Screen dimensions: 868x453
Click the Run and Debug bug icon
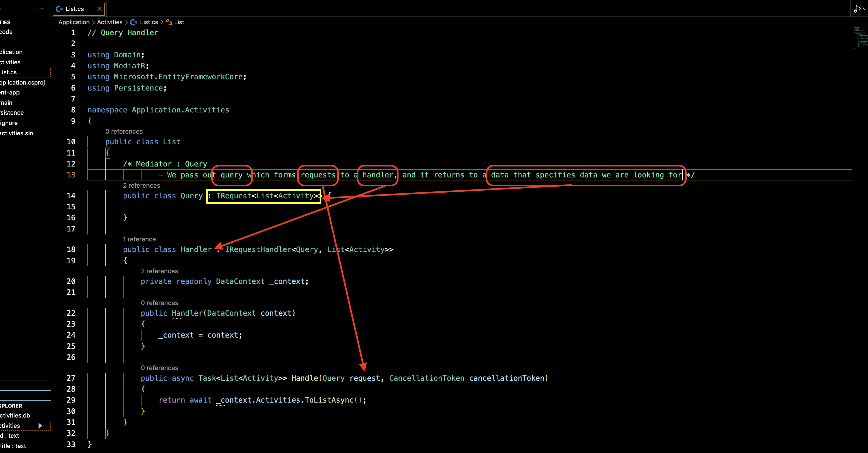click(x=857, y=9)
